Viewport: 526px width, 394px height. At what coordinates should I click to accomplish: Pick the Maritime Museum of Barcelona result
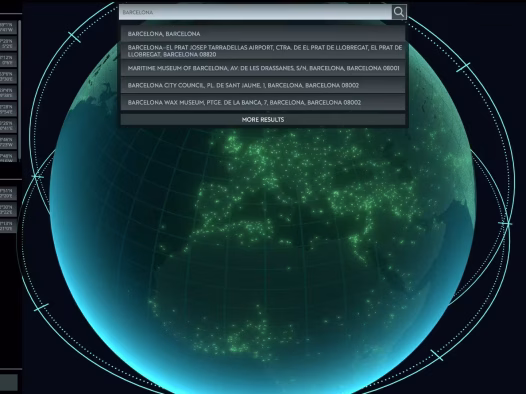263,68
